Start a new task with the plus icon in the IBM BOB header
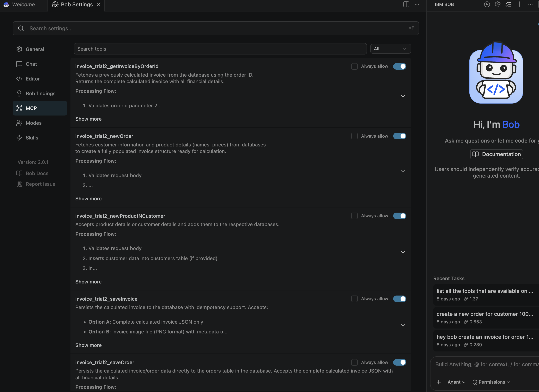 click(520, 5)
